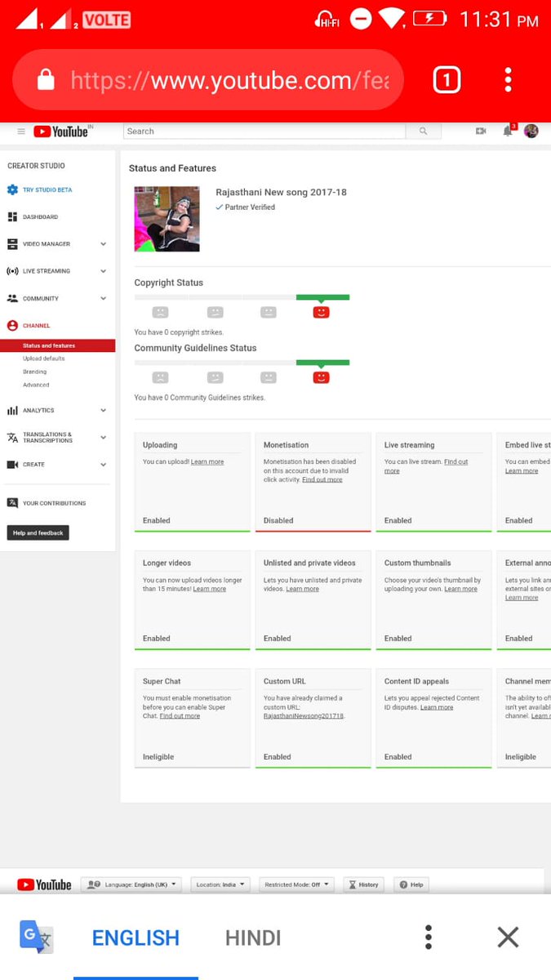Select Advanced menu item
The height and width of the screenshot is (980, 551).
tap(36, 385)
